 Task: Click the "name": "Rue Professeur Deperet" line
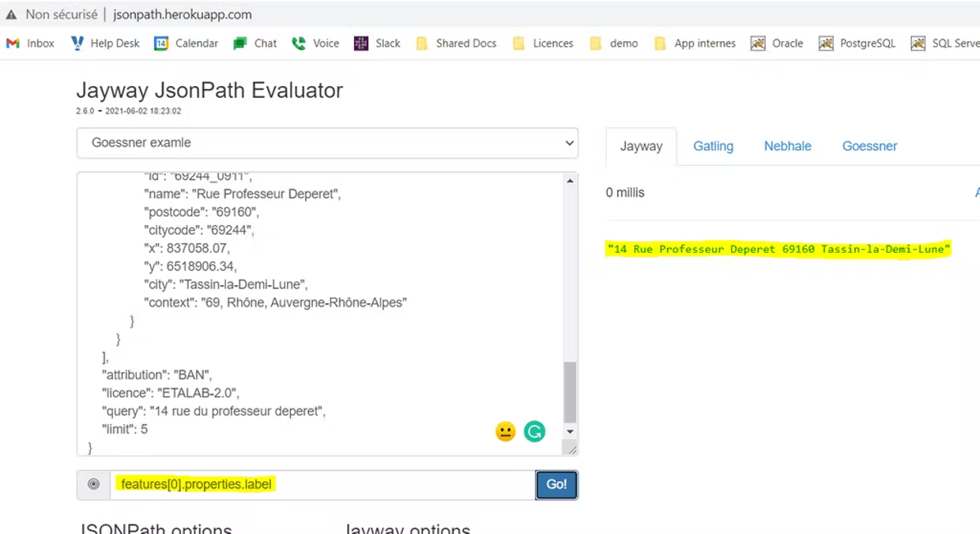coord(242,194)
